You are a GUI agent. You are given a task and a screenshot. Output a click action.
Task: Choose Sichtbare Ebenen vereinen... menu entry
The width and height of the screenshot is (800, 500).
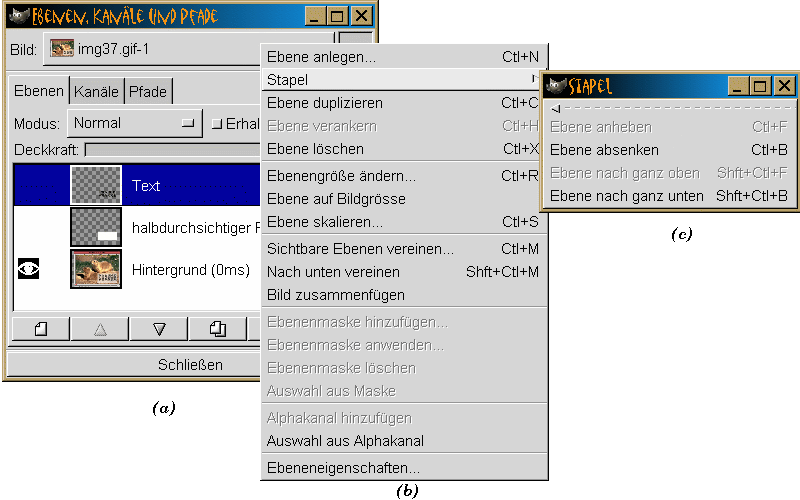(x=404, y=248)
